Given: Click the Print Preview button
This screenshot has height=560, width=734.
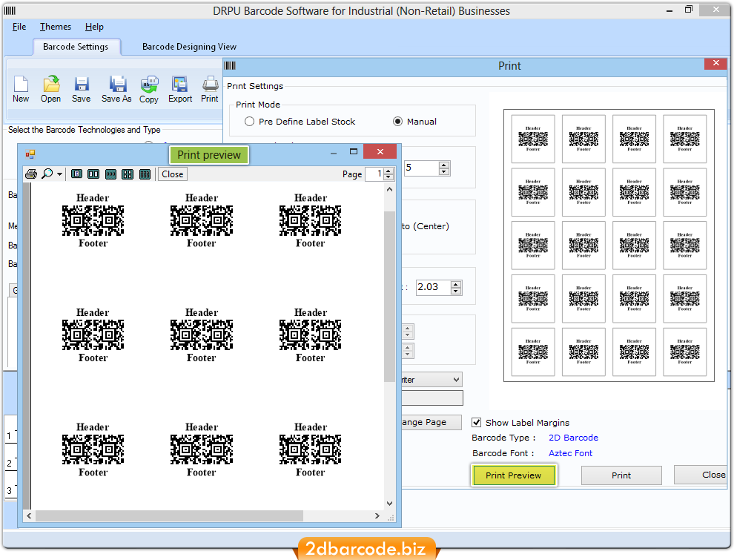Looking at the screenshot, I should pyautogui.click(x=514, y=475).
